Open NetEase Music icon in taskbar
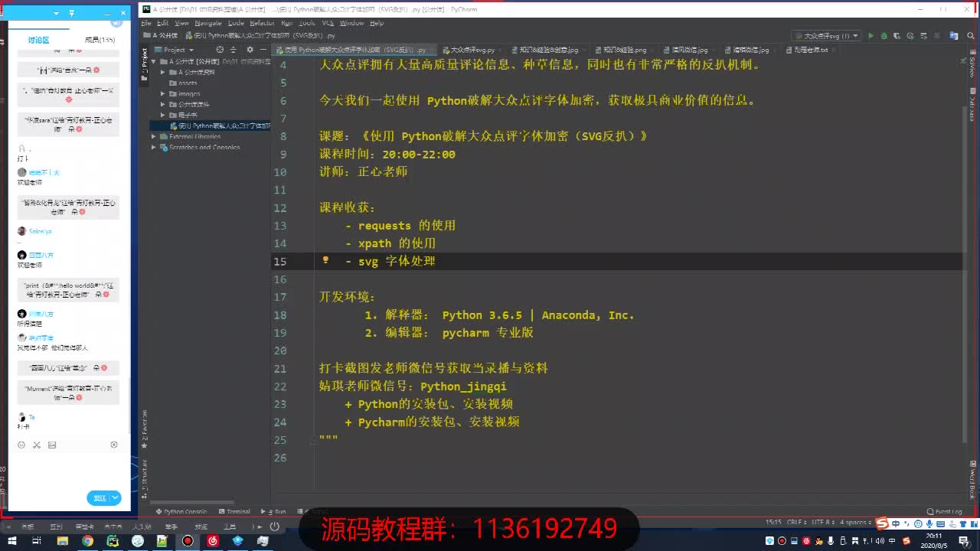The height and width of the screenshot is (551, 980). coord(213,541)
